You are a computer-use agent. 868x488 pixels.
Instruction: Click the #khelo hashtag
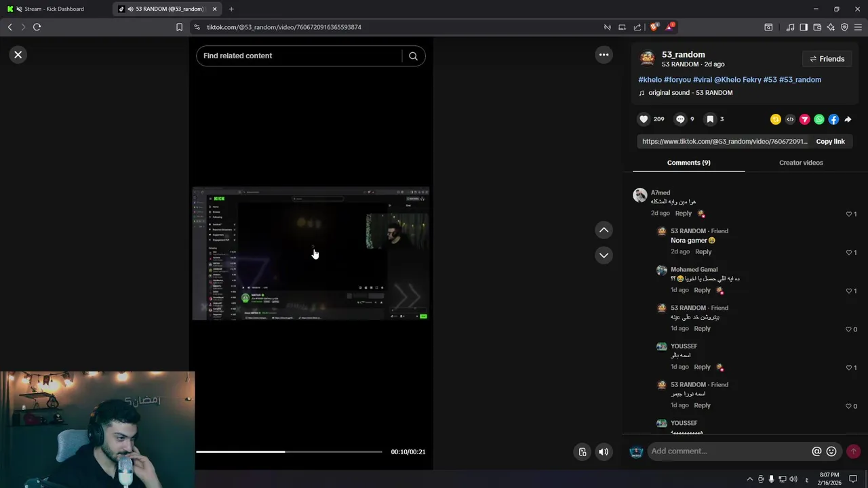pos(650,80)
